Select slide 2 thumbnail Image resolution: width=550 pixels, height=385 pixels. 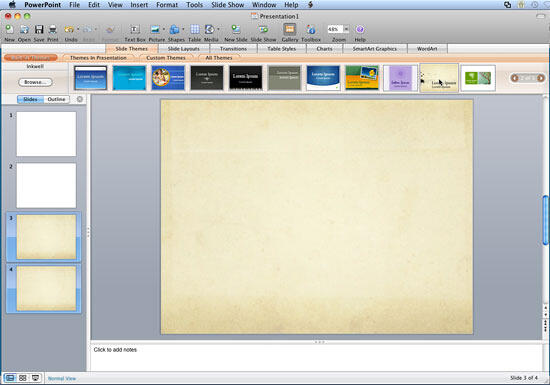point(46,185)
